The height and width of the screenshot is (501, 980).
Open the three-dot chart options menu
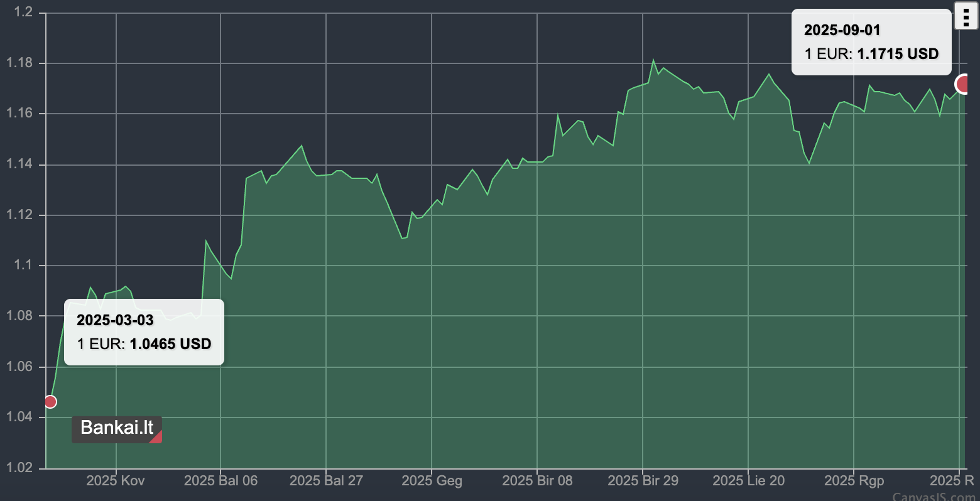[966, 16]
